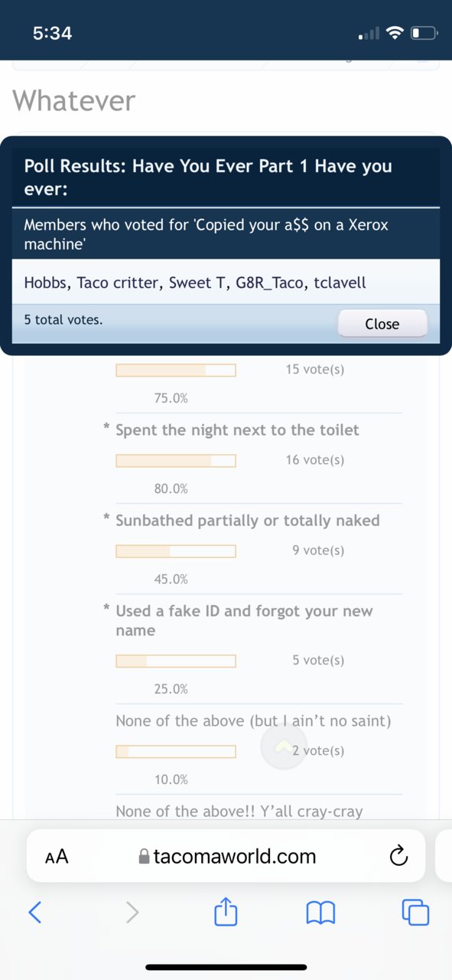Open the Share sheet icon
This screenshot has width=452, height=980.
coord(226,910)
